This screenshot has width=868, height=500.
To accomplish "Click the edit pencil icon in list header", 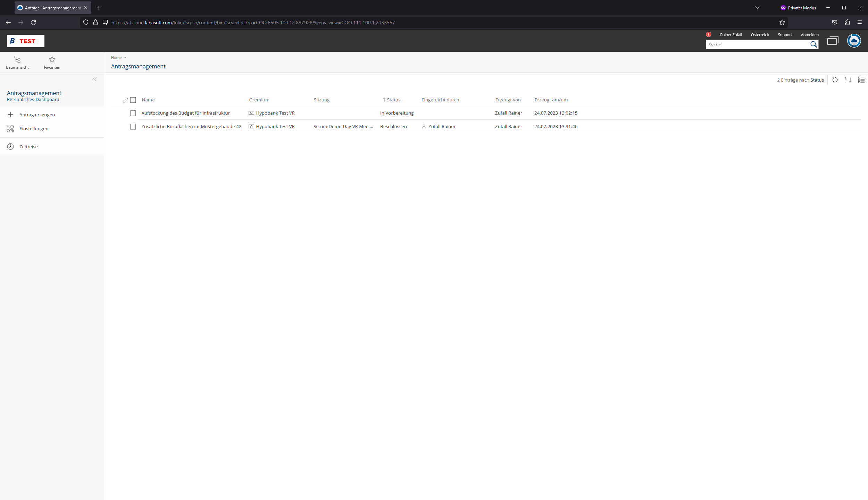I will pos(125,100).
